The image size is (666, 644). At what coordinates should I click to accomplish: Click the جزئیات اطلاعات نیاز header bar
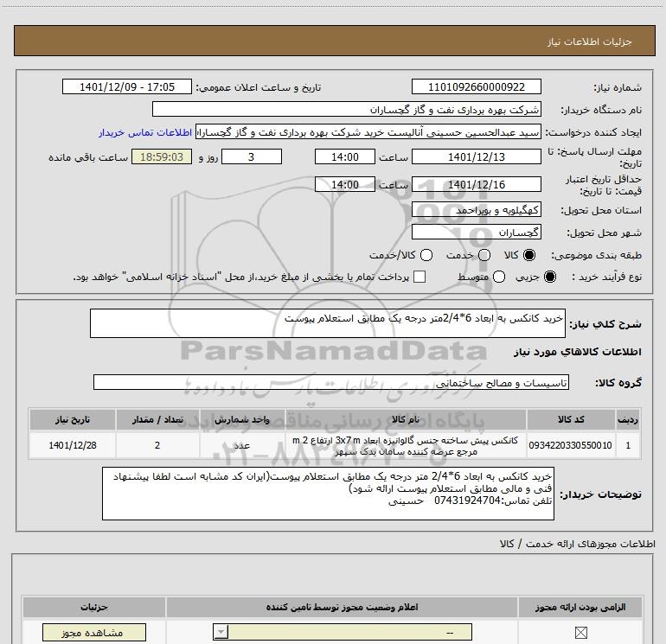click(x=335, y=41)
